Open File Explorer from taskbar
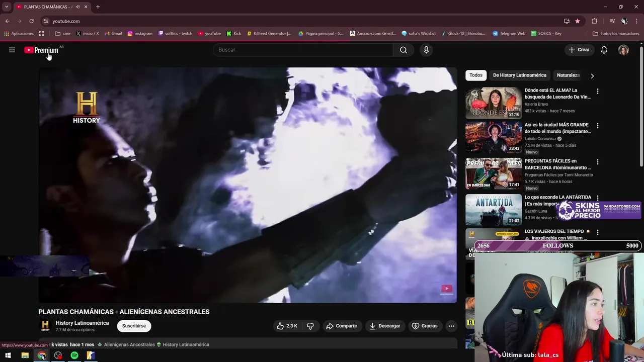Screen dimensions: 644x362 (x=25, y=355)
